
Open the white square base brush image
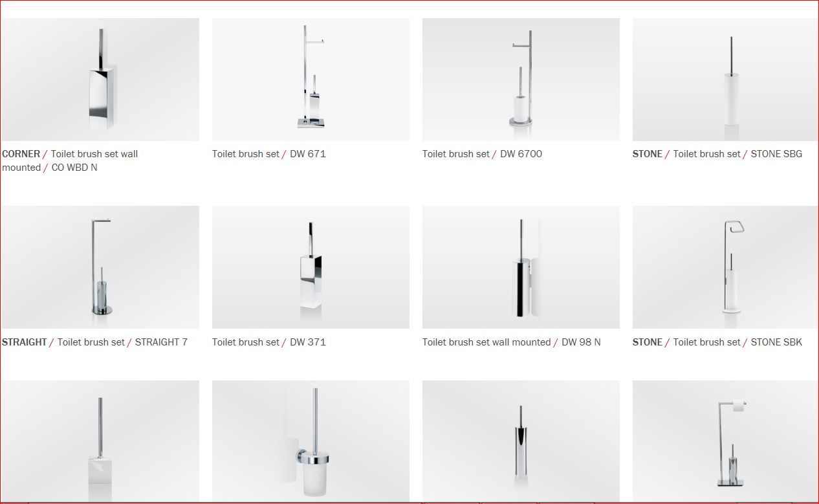click(x=100, y=441)
